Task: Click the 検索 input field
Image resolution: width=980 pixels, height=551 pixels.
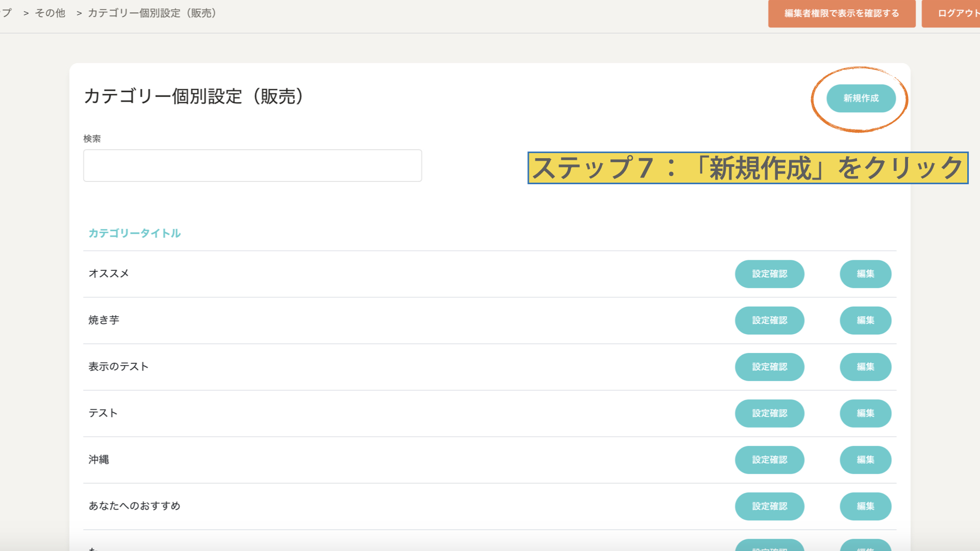Action: point(252,165)
